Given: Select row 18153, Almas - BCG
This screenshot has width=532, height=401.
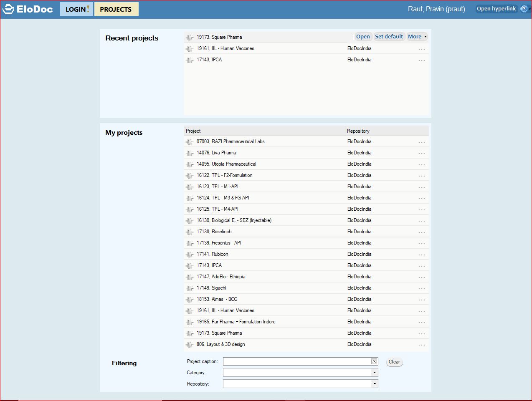Looking at the screenshot, I should tap(306, 300).
